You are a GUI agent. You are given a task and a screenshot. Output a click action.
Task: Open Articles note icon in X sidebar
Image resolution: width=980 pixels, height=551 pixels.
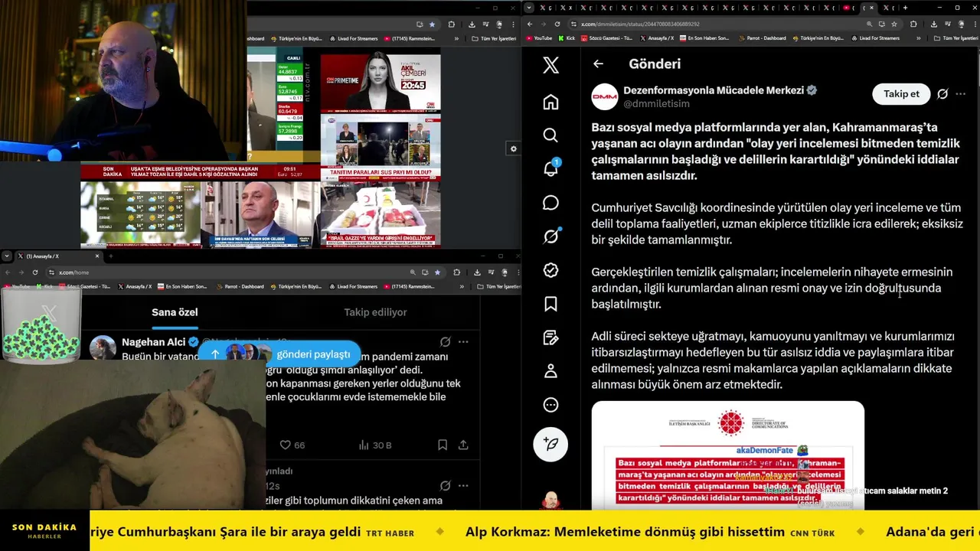coord(550,337)
